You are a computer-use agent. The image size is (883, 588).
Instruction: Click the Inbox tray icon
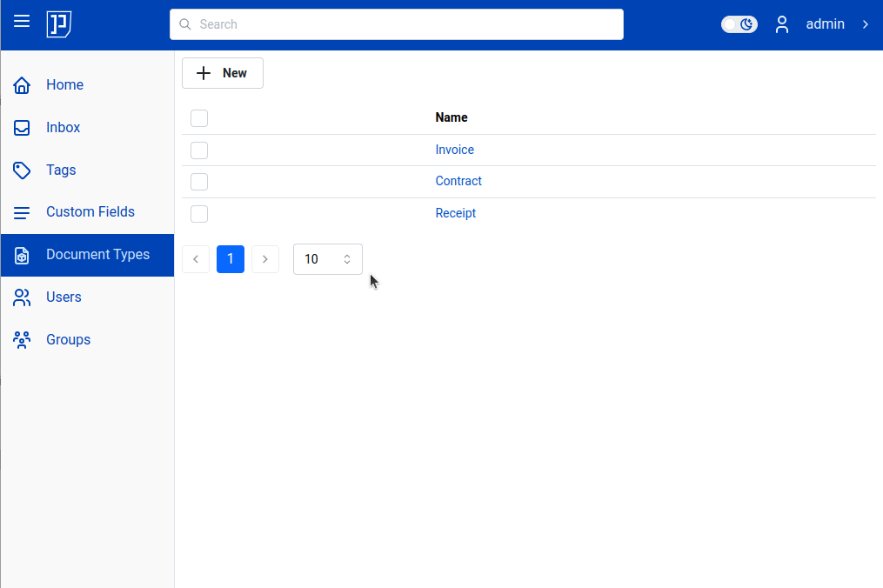22,128
